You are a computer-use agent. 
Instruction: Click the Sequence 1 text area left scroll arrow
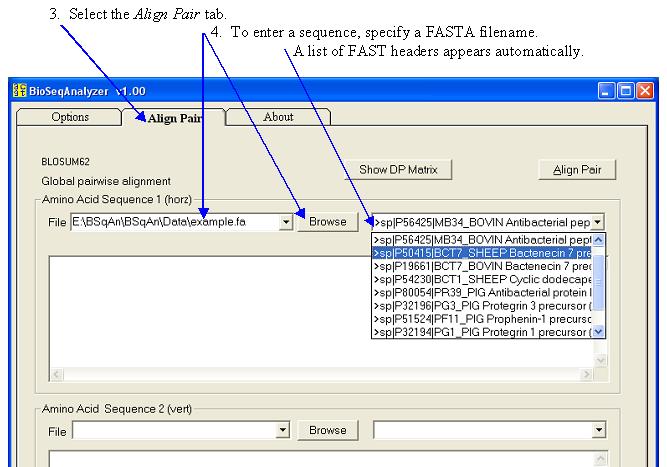pos(57,374)
